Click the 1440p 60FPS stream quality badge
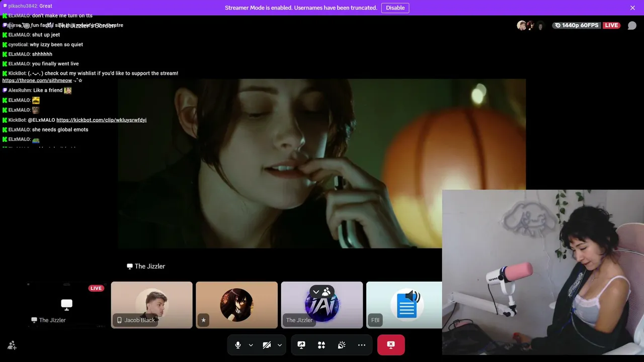This screenshot has height=362, width=644. [x=577, y=25]
